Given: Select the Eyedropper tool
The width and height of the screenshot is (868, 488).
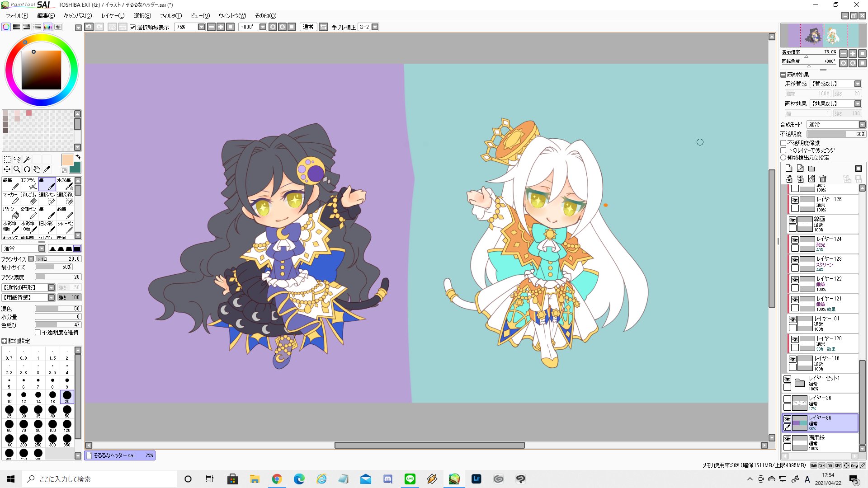Looking at the screenshot, I should coord(47,169).
